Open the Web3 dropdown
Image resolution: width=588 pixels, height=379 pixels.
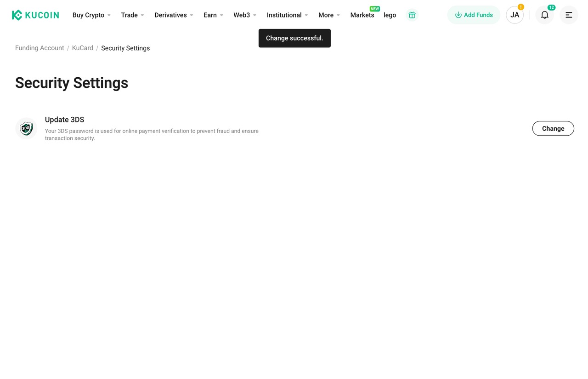(245, 15)
